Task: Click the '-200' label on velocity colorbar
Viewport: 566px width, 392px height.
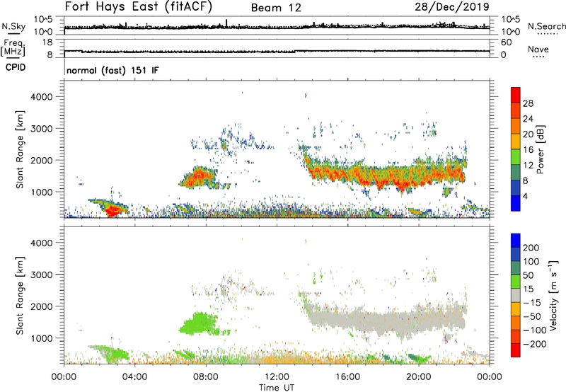Action: (x=536, y=344)
